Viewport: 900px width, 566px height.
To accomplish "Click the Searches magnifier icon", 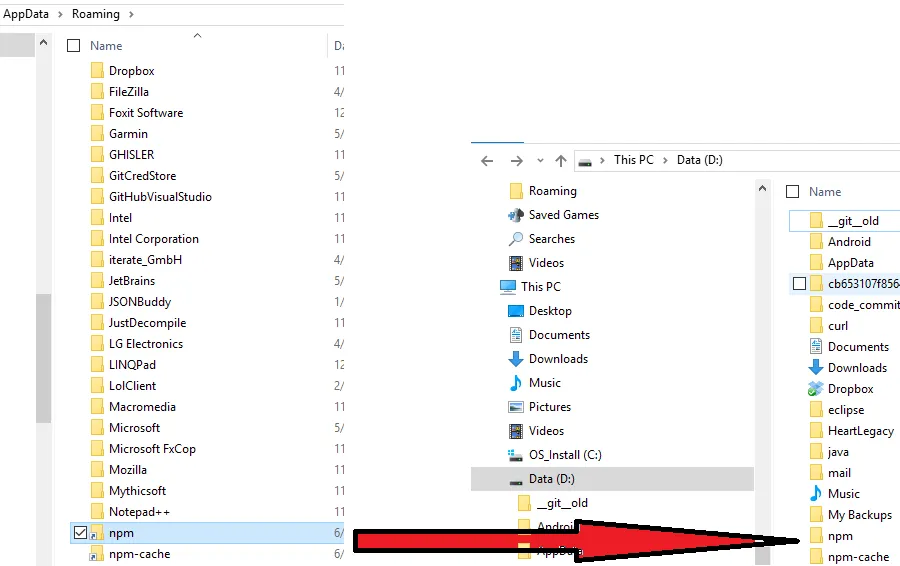I will coord(516,239).
